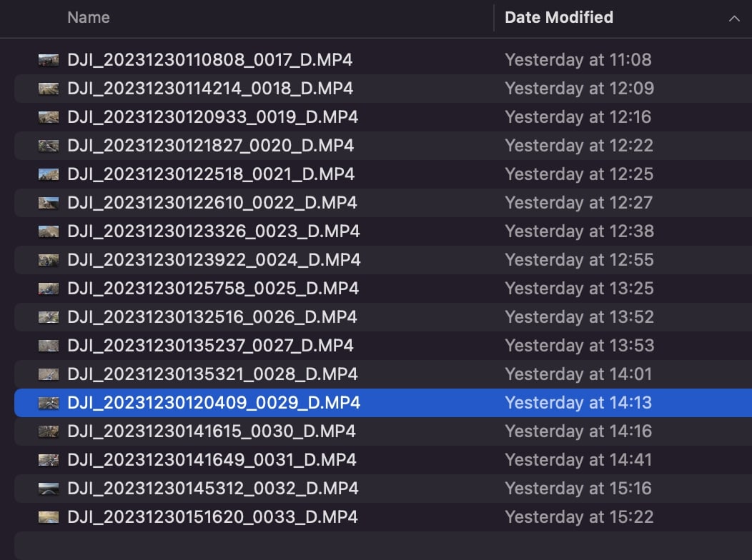Select file DJI_20231230135237_0027_D.MP4

(214, 346)
